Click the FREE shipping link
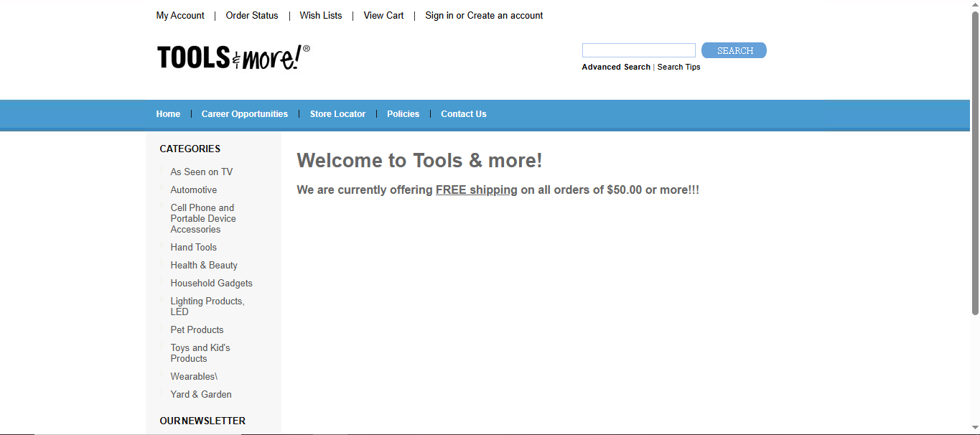 click(x=477, y=190)
